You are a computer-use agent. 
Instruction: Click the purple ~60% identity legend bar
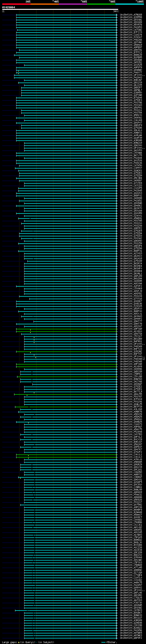point(73,4)
